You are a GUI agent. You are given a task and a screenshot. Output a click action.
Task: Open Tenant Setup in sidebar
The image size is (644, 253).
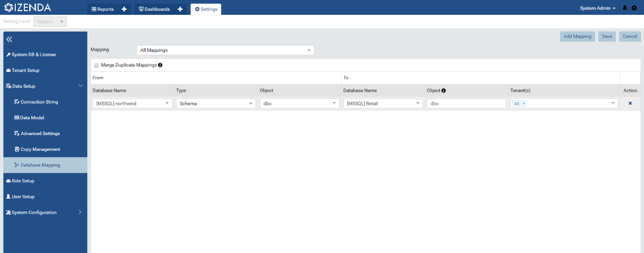[45, 70]
